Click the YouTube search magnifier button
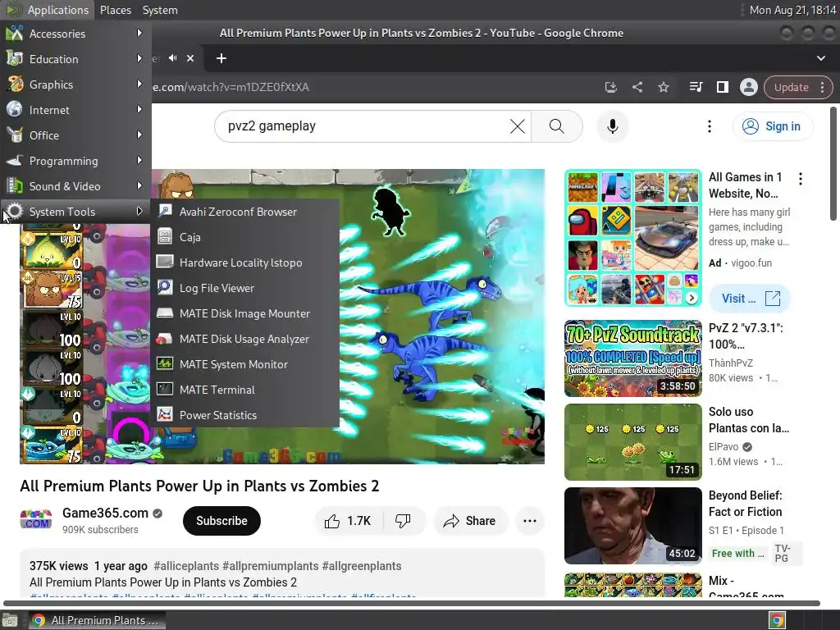 [557, 126]
